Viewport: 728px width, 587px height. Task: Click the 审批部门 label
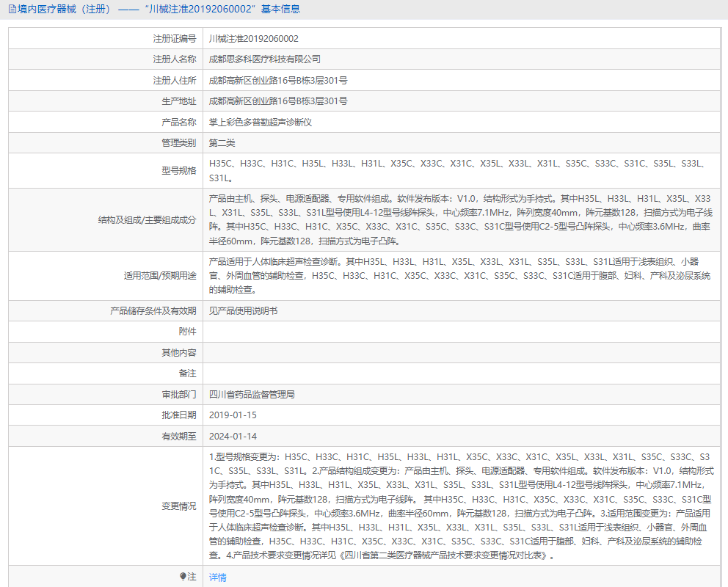[179, 394]
